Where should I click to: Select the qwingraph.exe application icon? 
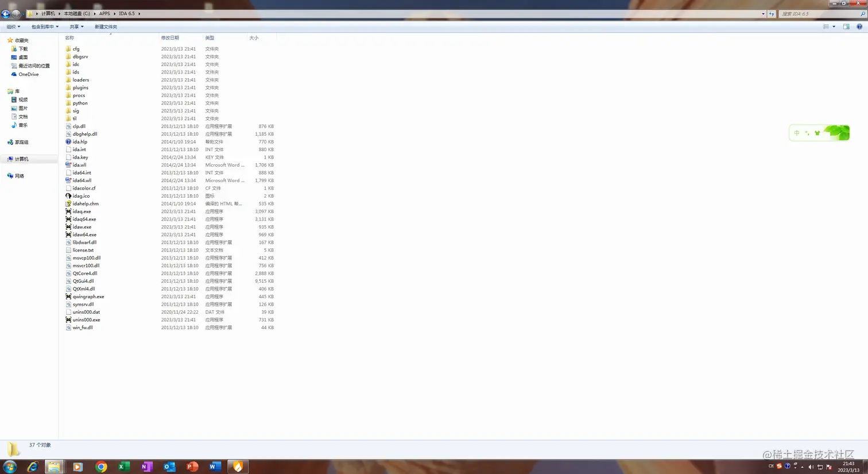click(x=68, y=297)
